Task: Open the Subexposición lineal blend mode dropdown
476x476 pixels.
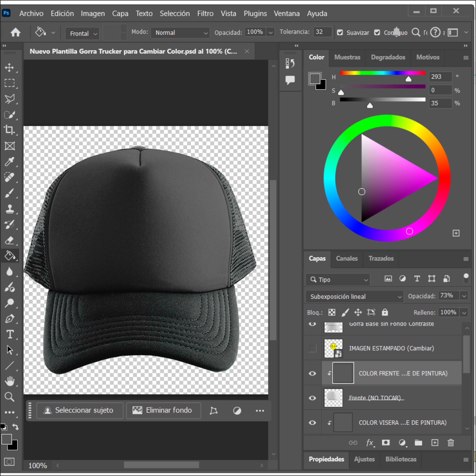Action: 355,296
